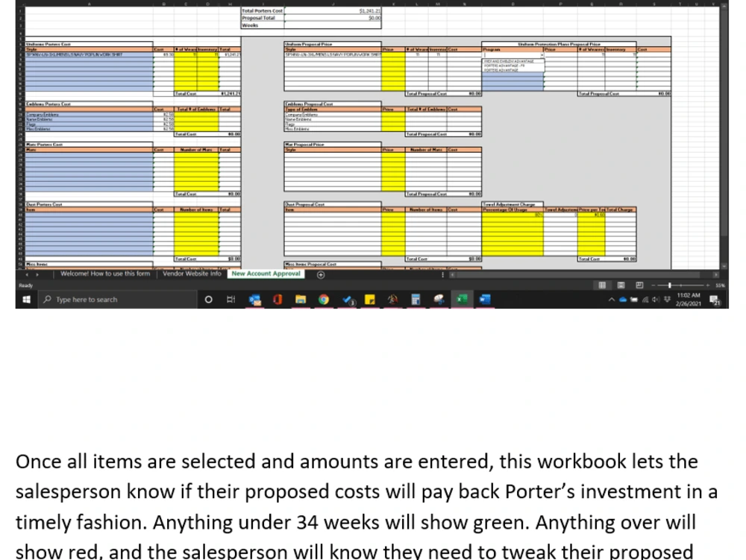Select the Proposal Total label cell
746x560 pixels.
pyautogui.click(x=262, y=18)
